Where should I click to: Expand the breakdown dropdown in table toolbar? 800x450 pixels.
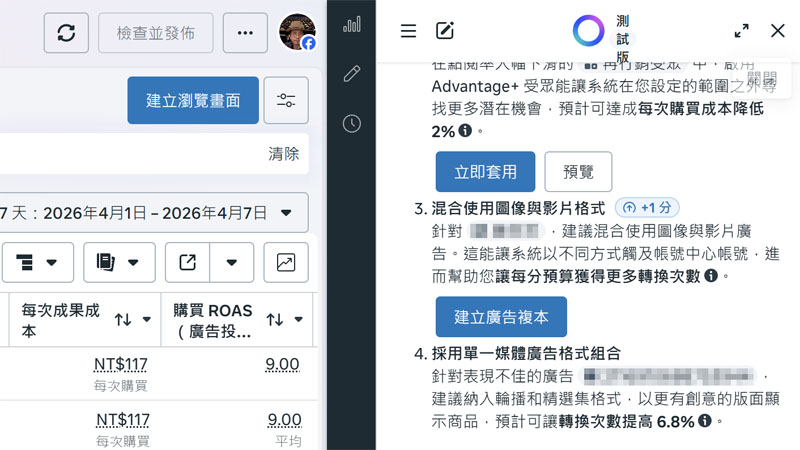click(x=38, y=262)
